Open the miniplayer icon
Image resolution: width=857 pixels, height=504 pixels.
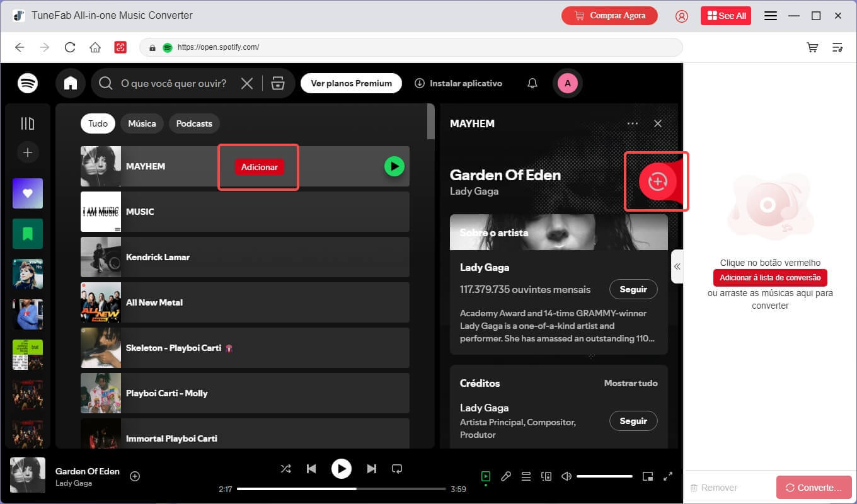point(648,477)
